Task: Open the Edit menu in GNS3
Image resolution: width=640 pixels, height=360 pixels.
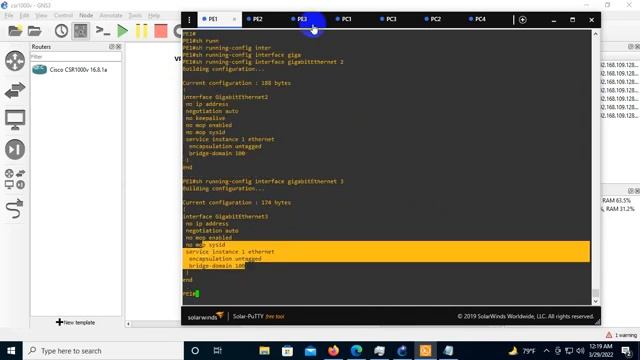Action: (24, 16)
